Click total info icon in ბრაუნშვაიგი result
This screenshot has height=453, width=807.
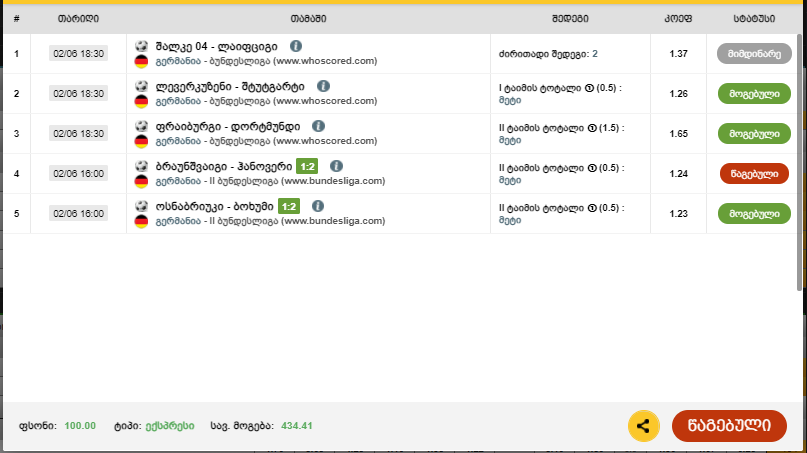tap(592, 168)
